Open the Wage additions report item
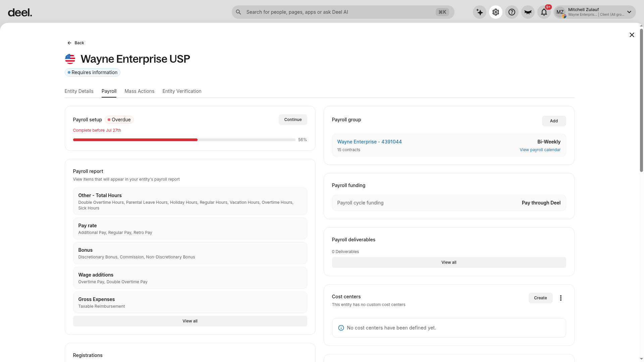The image size is (644, 362). coord(190,278)
